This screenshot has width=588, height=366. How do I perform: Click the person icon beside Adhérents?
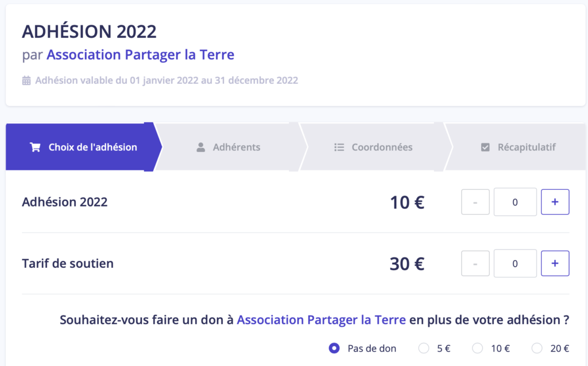(200, 147)
